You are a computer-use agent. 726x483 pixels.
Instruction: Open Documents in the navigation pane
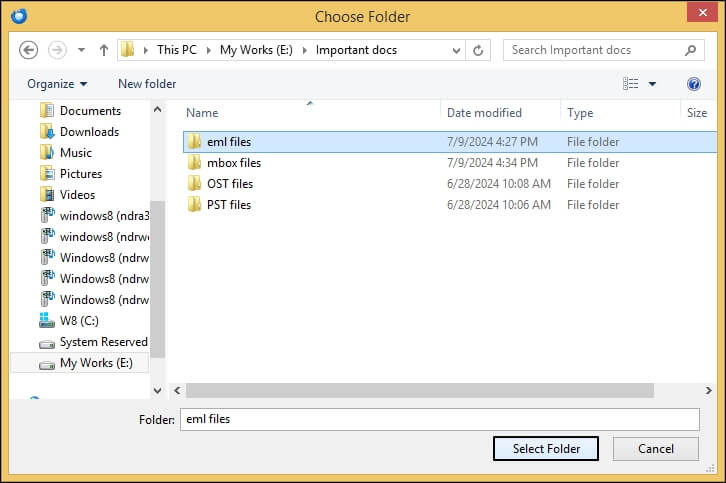tap(90, 111)
